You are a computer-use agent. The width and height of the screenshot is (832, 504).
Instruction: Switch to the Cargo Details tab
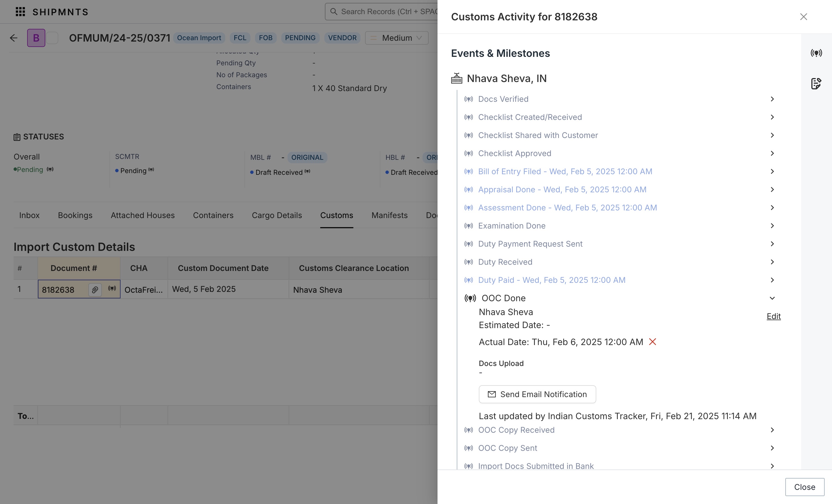[277, 215]
